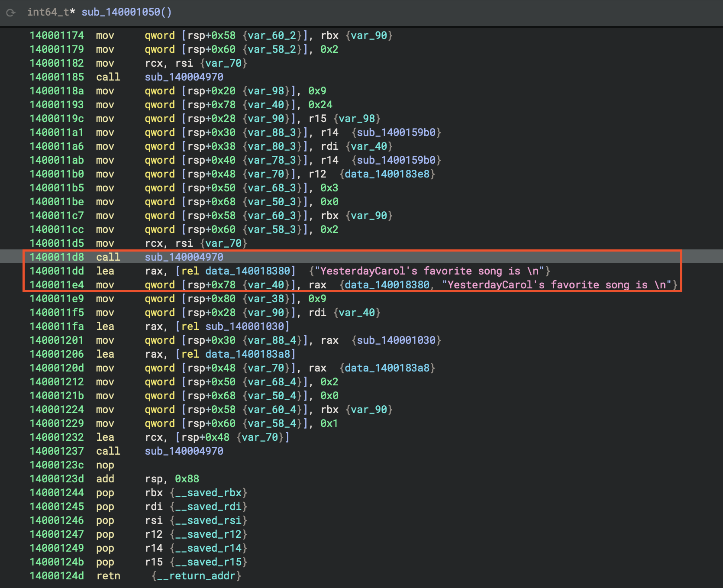The width and height of the screenshot is (723, 588).
Task: Select the nop instruction at 14000123c
Action: (x=105, y=465)
